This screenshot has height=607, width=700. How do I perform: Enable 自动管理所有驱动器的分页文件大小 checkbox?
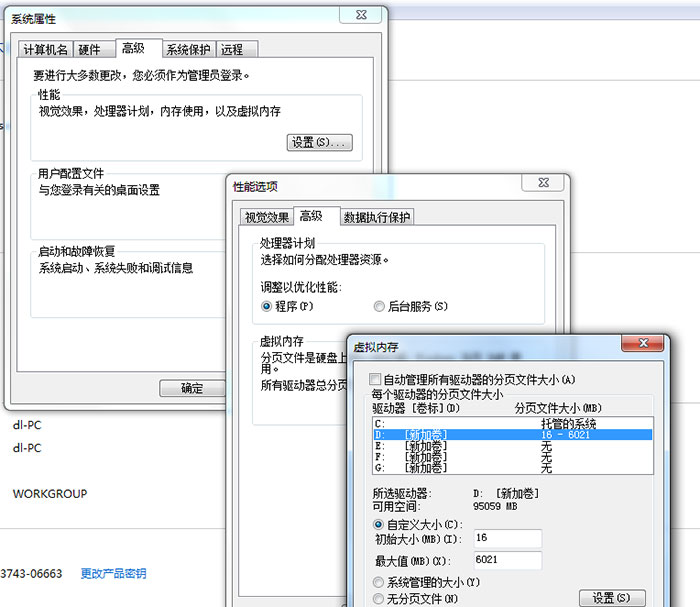pos(375,380)
